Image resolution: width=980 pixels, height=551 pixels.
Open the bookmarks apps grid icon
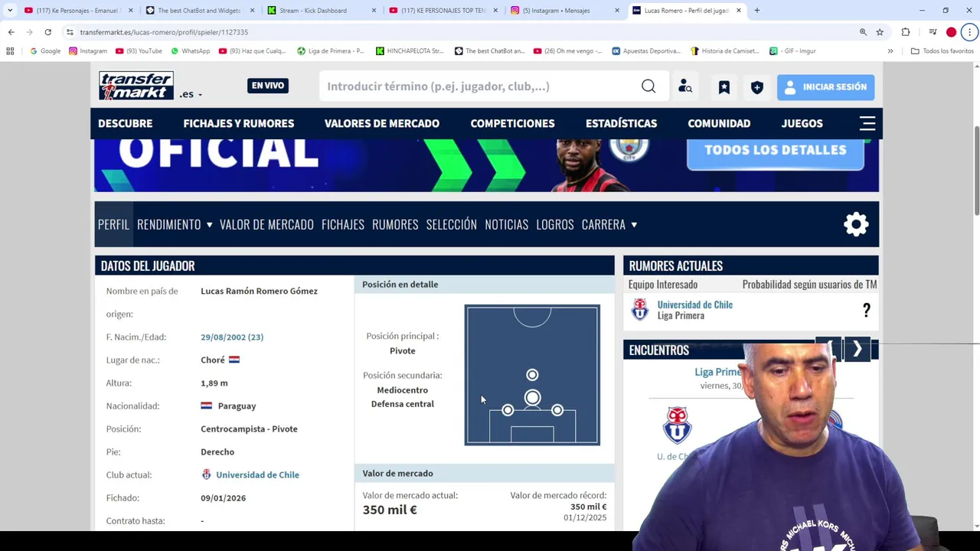(x=10, y=51)
